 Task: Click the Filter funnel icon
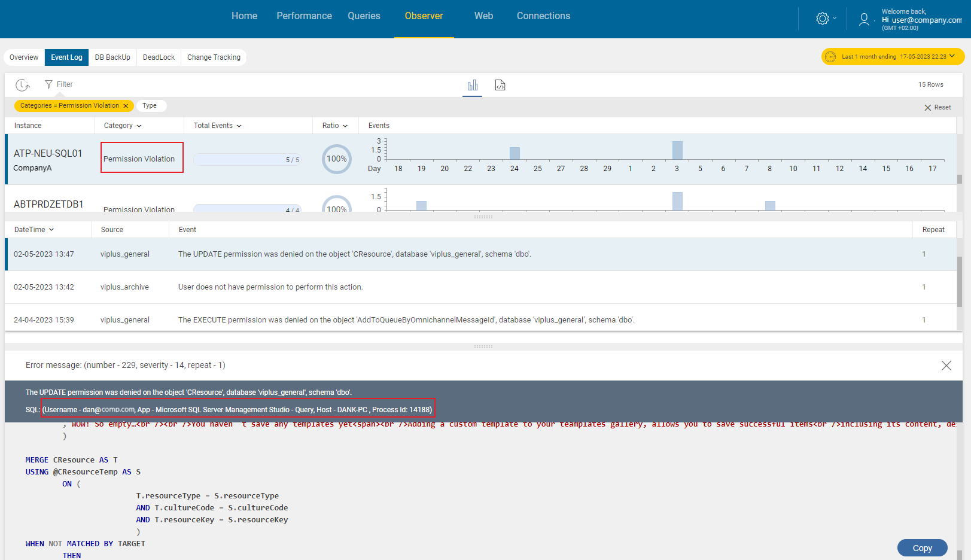pyautogui.click(x=48, y=84)
